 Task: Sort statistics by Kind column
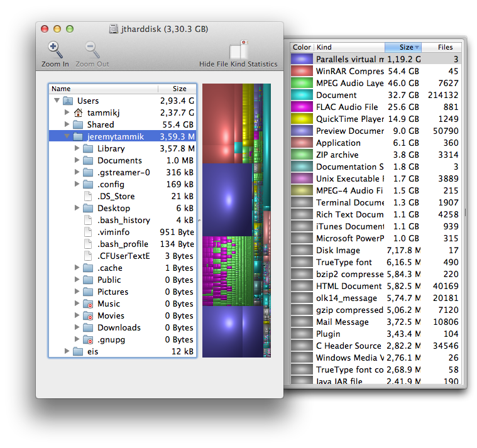[349, 47]
